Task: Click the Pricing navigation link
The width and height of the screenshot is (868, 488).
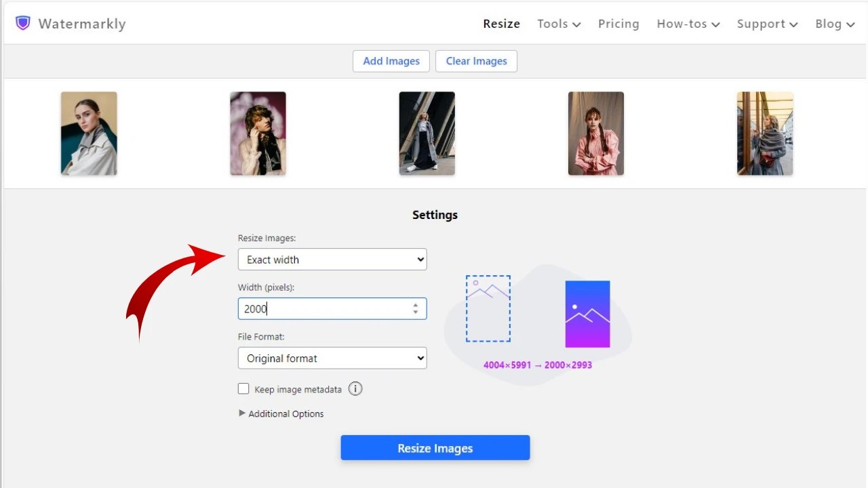Action: tap(618, 24)
